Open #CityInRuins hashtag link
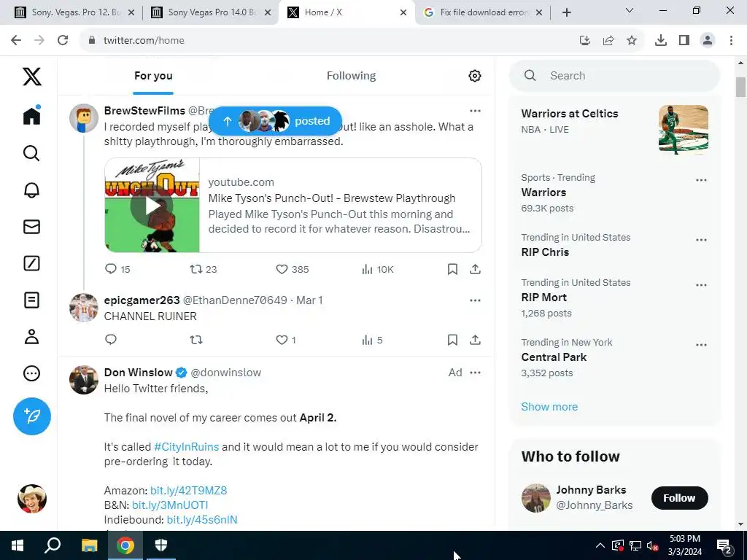Screen dimensions: 747x560 tap(186, 447)
